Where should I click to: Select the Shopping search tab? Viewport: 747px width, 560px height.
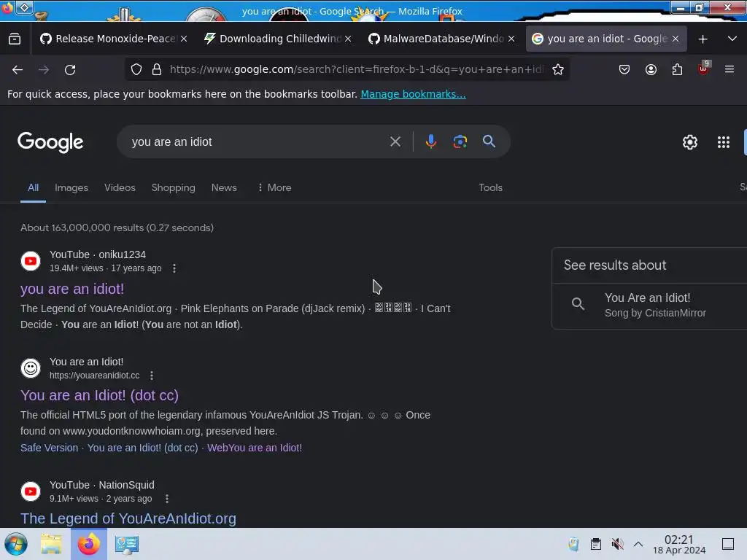pos(174,187)
